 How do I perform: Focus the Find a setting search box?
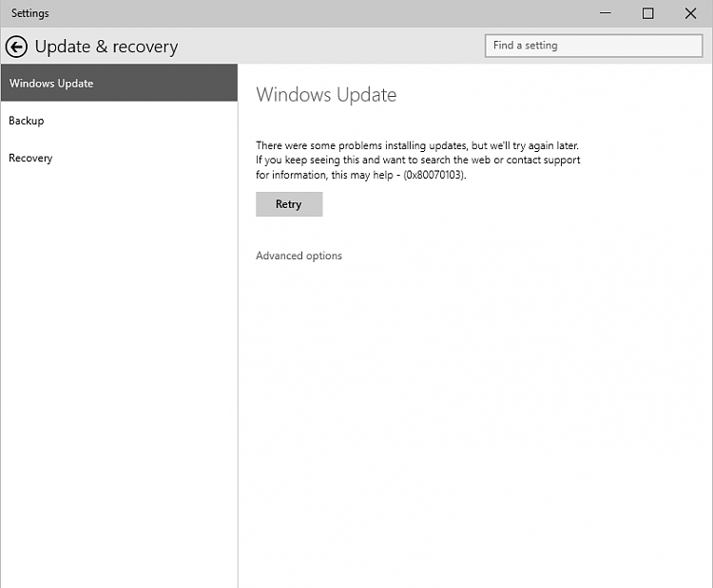(593, 46)
